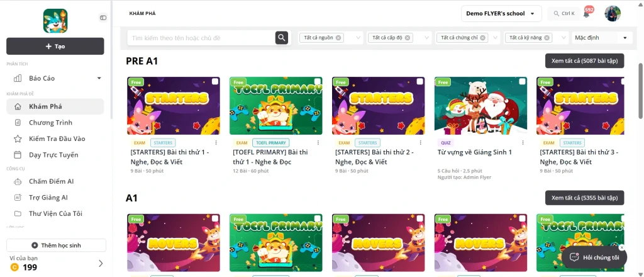Image resolution: width=644 pixels, height=277 pixels.
Task: Click the FLYER rabbit logo
Action: [x=55, y=21]
